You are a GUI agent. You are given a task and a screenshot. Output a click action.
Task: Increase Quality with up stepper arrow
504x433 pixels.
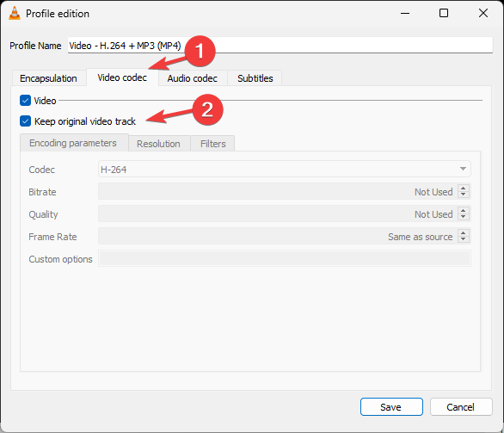(464, 211)
